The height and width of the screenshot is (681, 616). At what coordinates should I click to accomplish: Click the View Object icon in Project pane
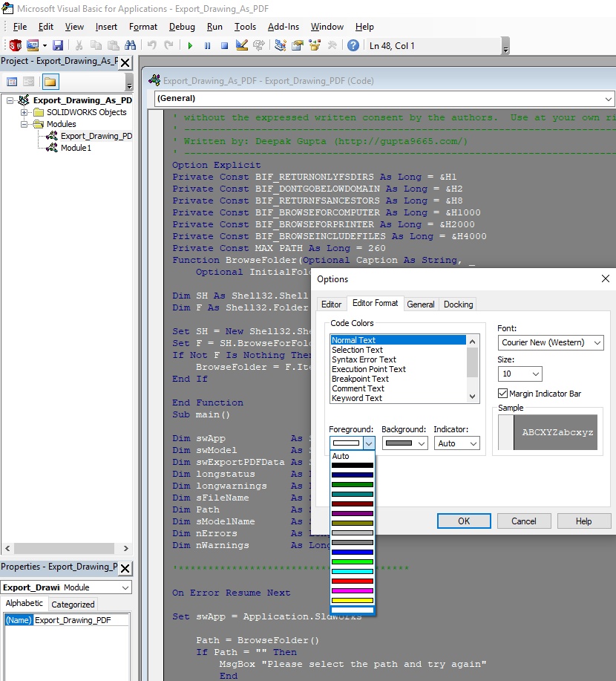(x=29, y=82)
